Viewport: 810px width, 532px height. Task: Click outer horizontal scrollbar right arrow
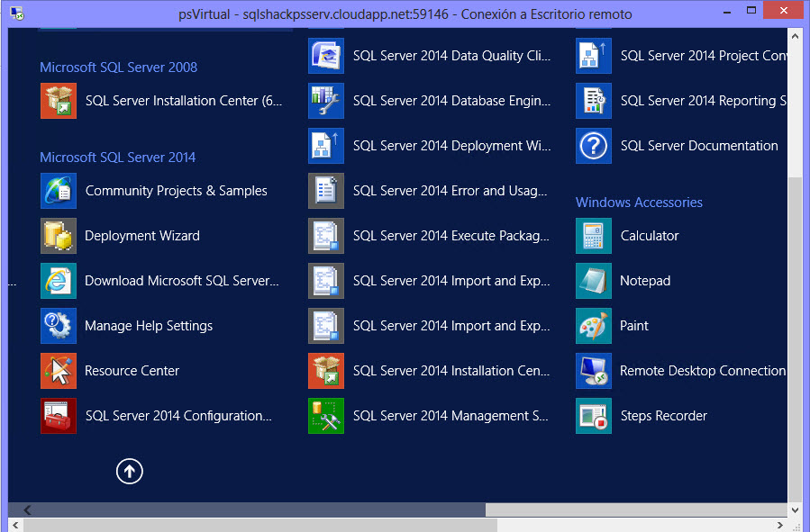click(780, 526)
